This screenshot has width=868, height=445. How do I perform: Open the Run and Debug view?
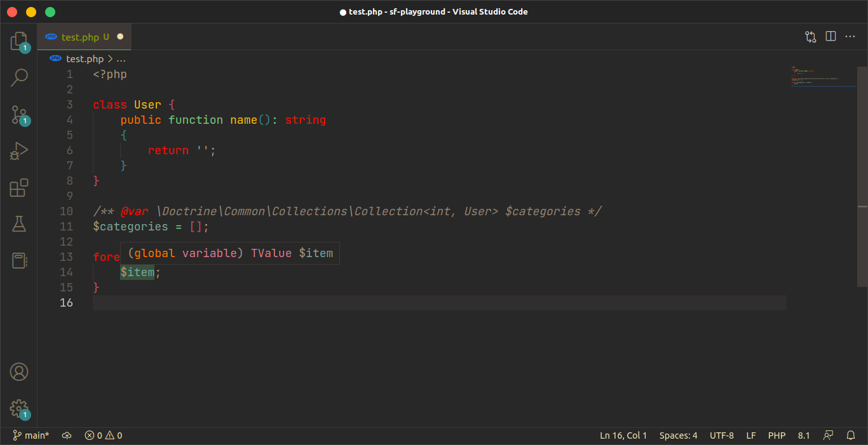click(x=19, y=151)
